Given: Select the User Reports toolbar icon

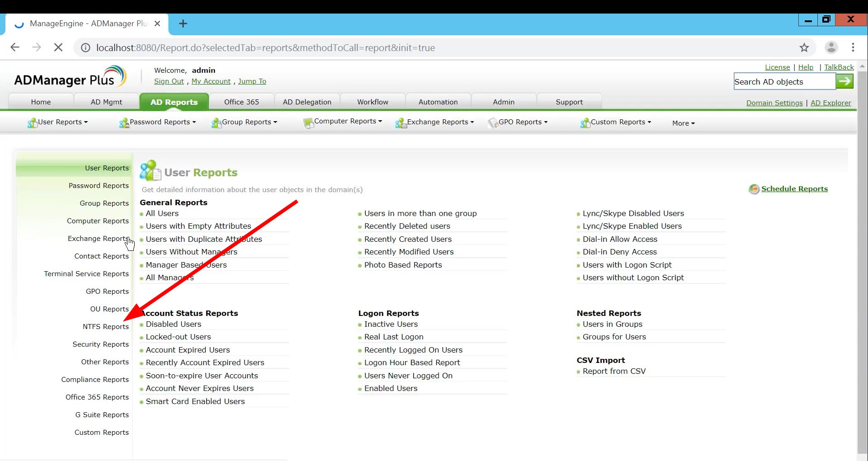Looking at the screenshot, I should coord(32,122).
